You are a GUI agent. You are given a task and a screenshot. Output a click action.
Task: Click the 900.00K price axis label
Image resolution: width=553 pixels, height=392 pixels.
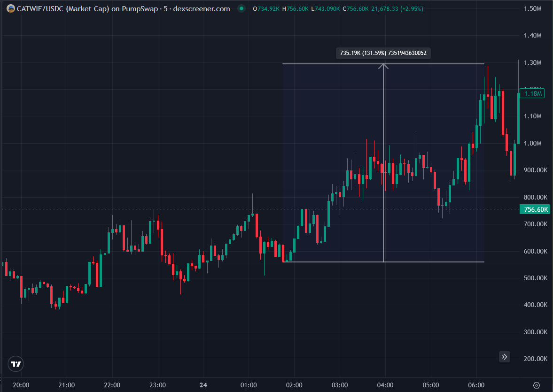pos(535,170)
